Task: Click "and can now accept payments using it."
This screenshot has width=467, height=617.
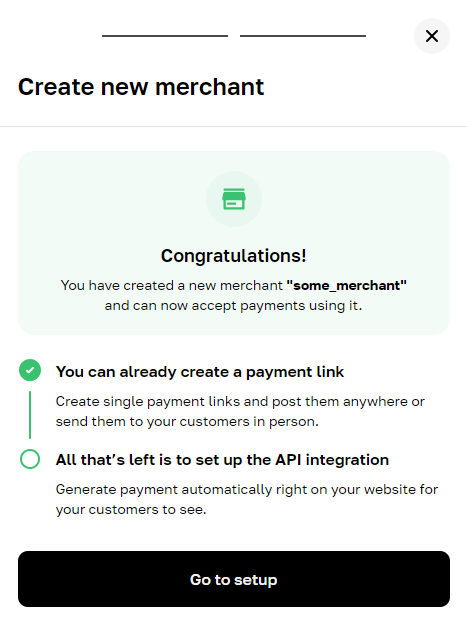Action: click(233, 306)
